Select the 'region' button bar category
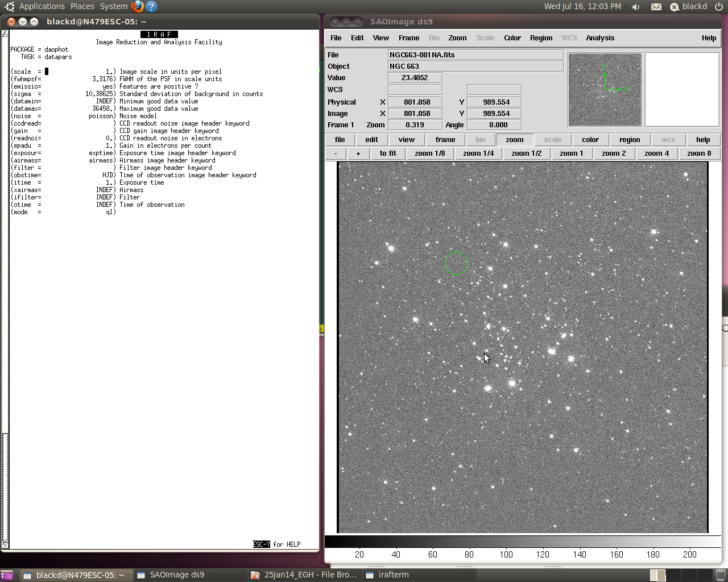Screen dimensions: 728x582 tap(629, 140)
